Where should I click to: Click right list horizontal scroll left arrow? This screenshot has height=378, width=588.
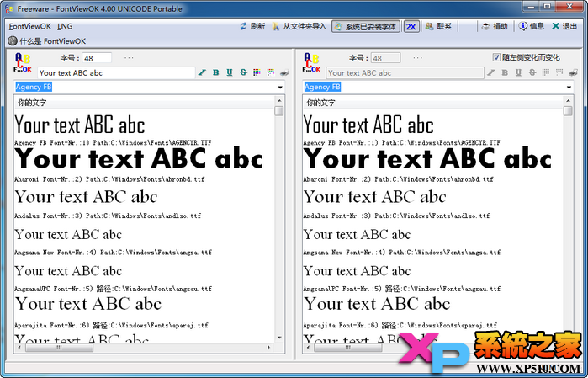tap(308, 348)
